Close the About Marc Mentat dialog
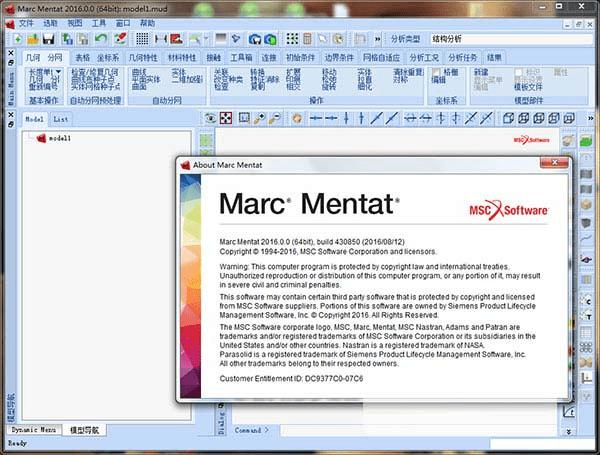The height and width of the screenshot is (455, 600). tap(554, 163)
